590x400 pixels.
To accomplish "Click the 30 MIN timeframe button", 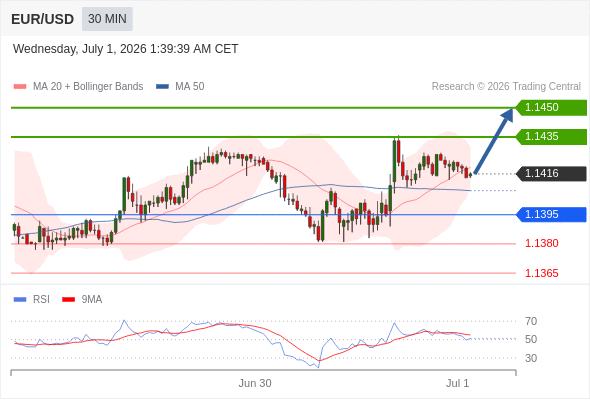I will (x=107, y=19).
